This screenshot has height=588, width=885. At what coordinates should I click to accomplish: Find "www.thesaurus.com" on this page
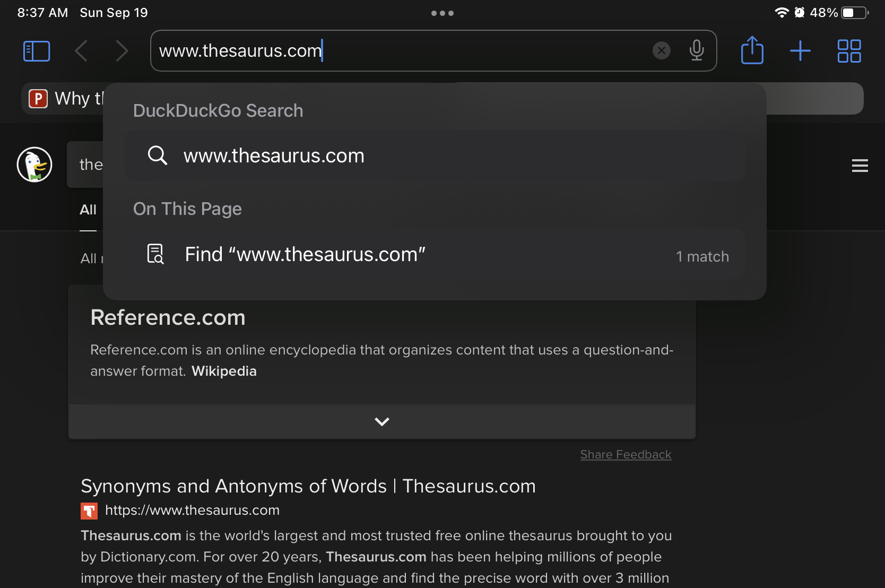(x=435, y=254)
